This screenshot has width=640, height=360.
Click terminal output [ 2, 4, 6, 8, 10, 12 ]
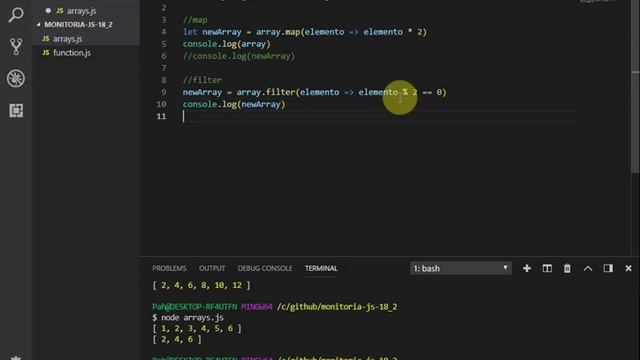pyautogui.click(x=201, y=285)
